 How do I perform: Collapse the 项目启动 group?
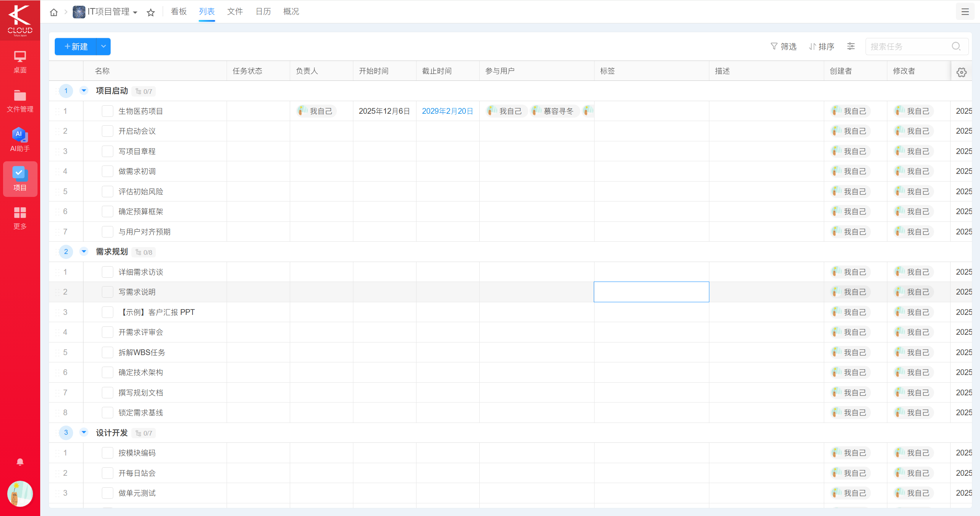84,90
